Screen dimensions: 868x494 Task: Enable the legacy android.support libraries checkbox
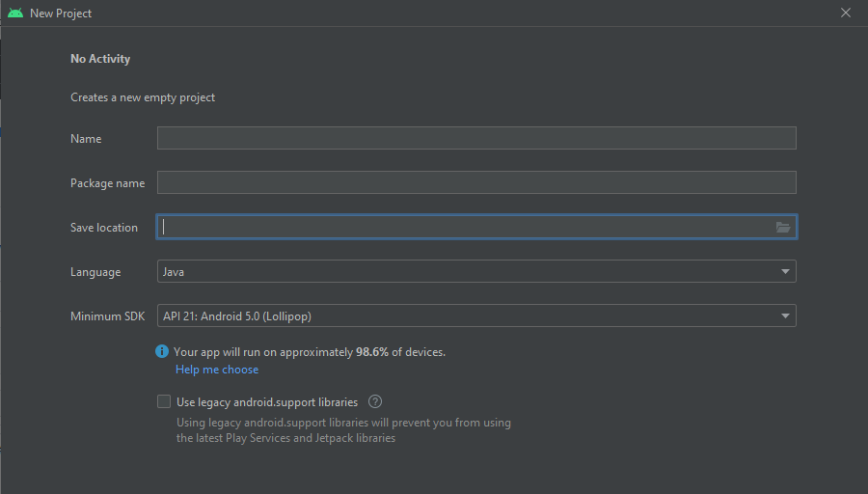(x=164, y=401)
